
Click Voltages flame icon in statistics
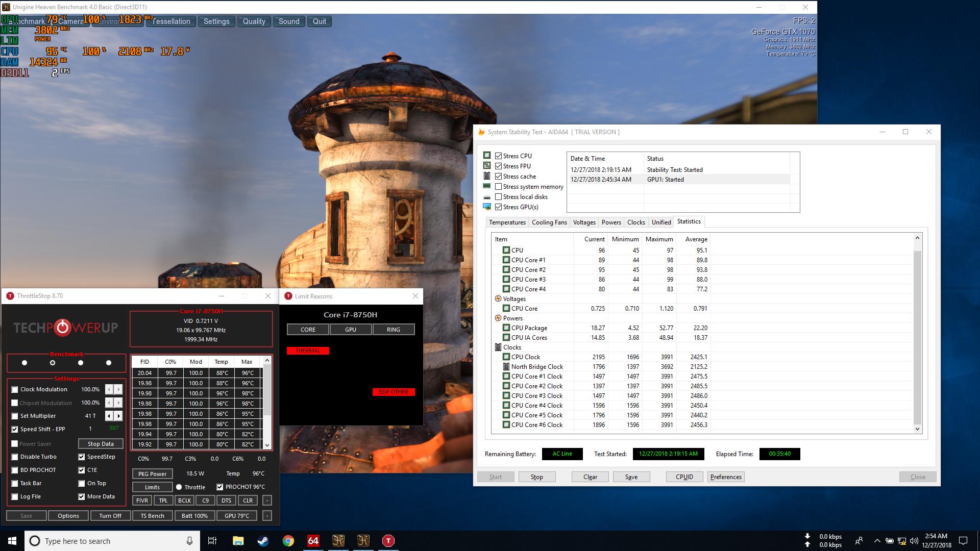point(498,299)
